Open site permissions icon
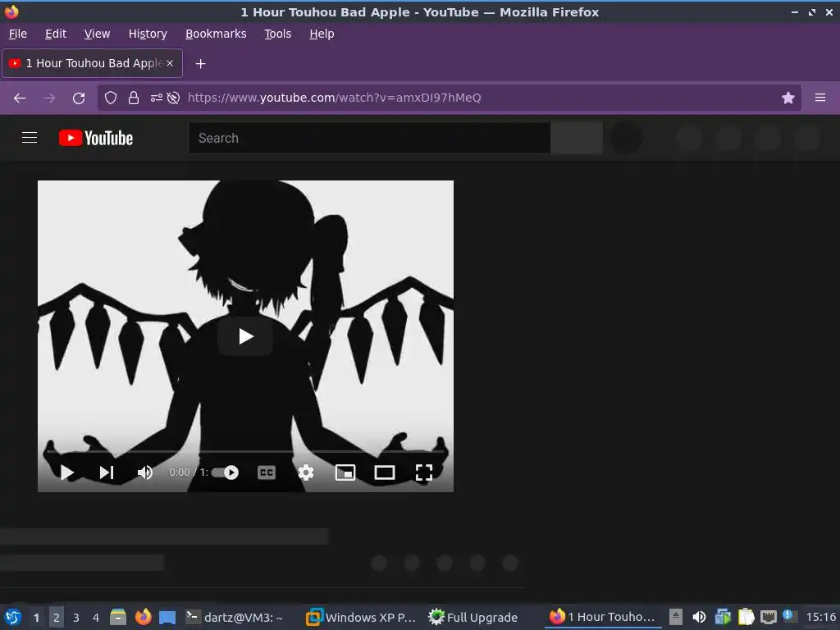The width and height of the screenshot is (840, 630). (156, 98)
